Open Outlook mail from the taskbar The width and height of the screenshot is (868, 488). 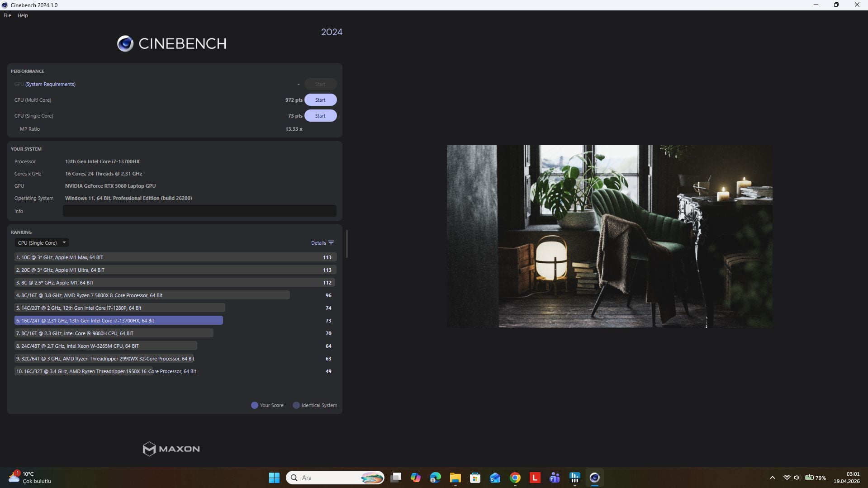(495, 478)
